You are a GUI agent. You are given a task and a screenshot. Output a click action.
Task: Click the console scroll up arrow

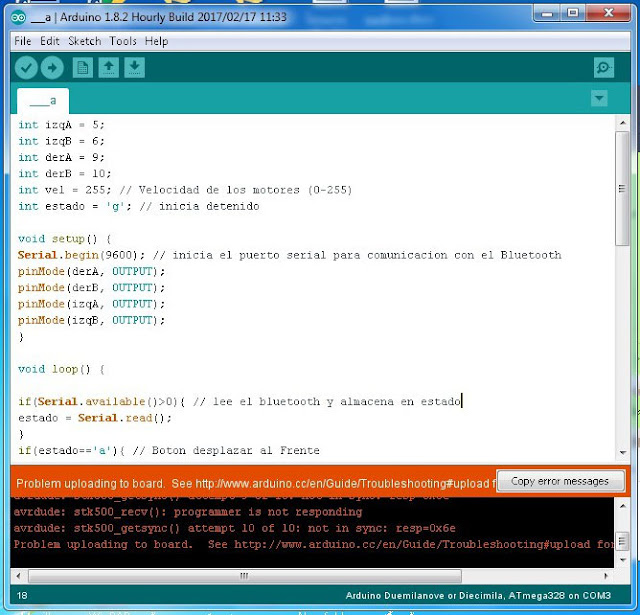622,506
